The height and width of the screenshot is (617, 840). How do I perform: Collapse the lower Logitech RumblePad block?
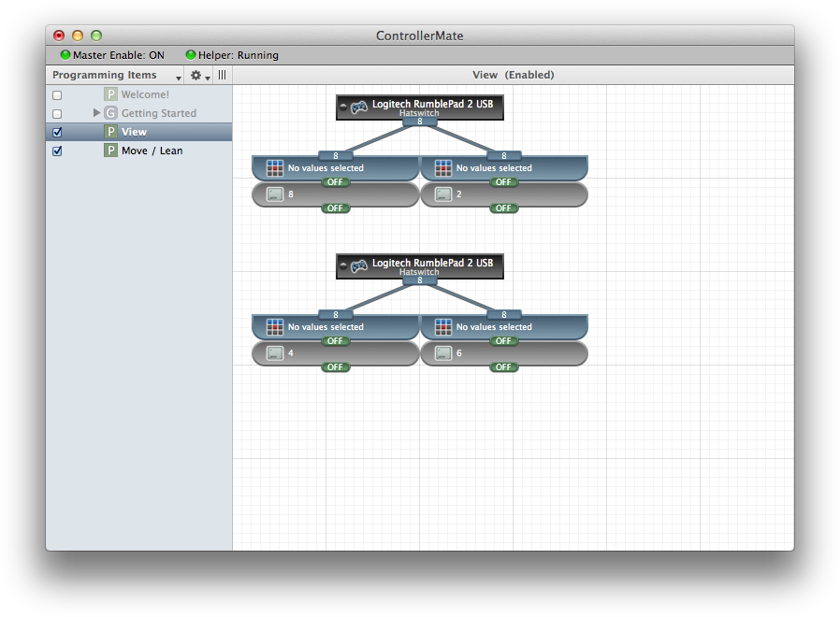pyautogui.click(x=343, y=265)
